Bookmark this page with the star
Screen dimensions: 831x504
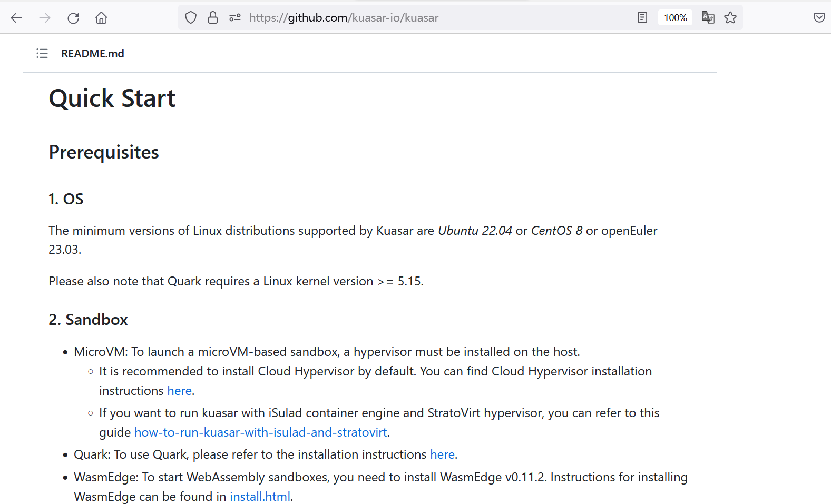tap(730, 18)
